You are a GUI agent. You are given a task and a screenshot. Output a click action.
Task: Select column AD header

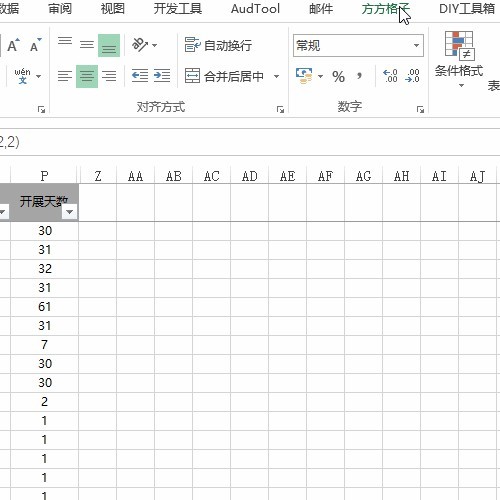coord(249,176)
